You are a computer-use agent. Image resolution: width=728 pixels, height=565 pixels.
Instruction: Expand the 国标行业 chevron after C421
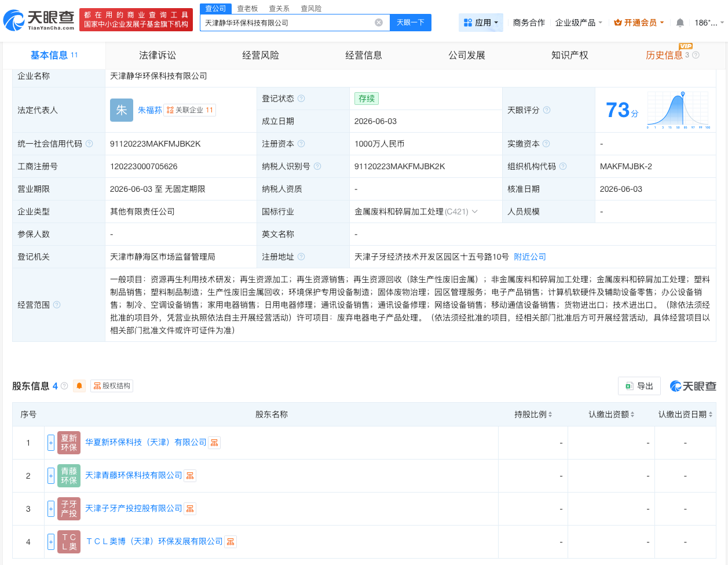coord(475,212)
